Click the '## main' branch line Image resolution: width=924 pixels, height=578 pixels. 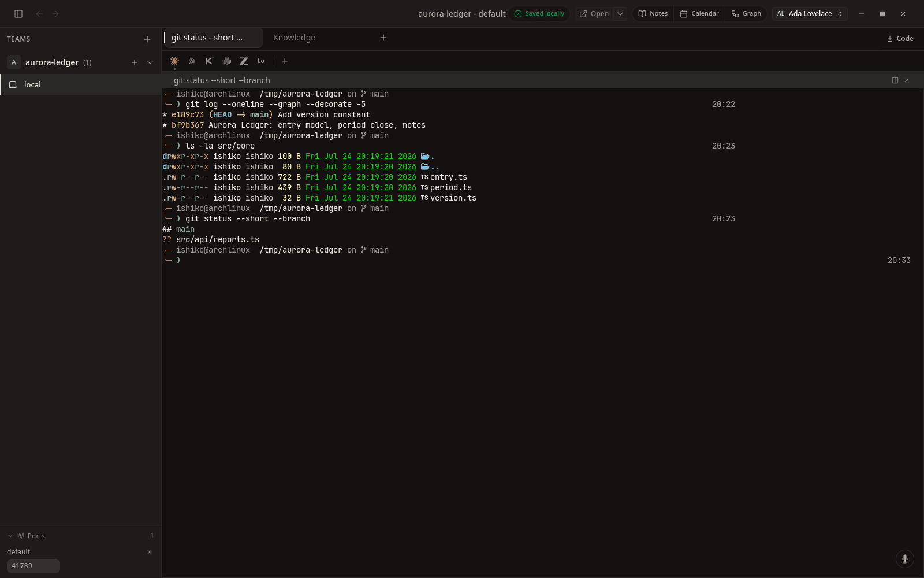point(178,229)
